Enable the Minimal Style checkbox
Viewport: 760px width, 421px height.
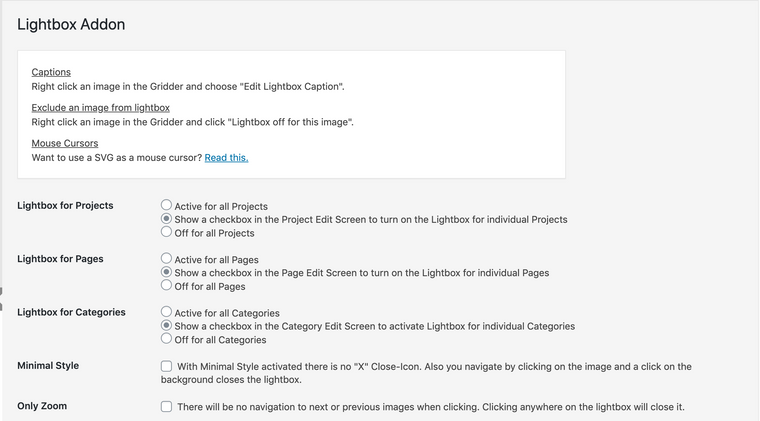(167, 366)
